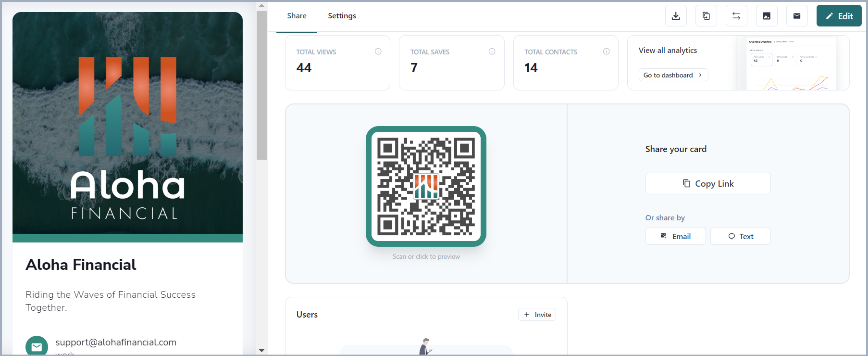
Task: Click the 'Aloha Financial' card title
Action: tap(81, 265)
